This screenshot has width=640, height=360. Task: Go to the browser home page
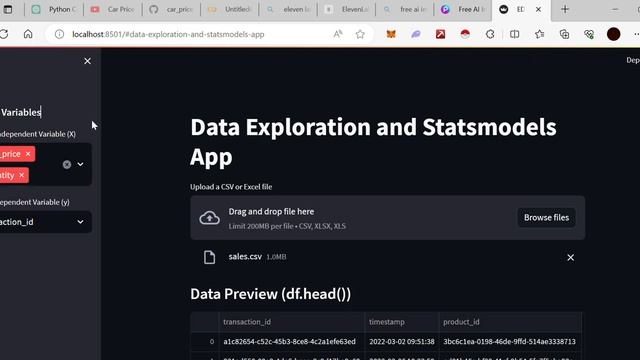point(28,34)
